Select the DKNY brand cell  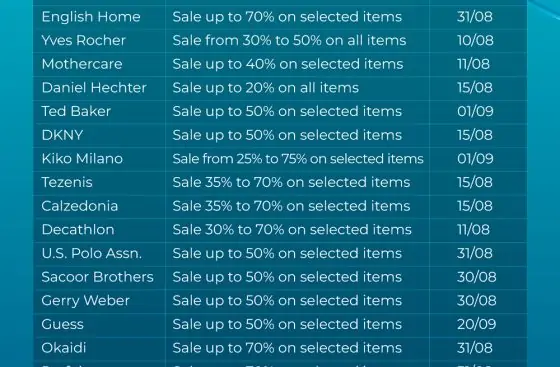pos(62,135)
